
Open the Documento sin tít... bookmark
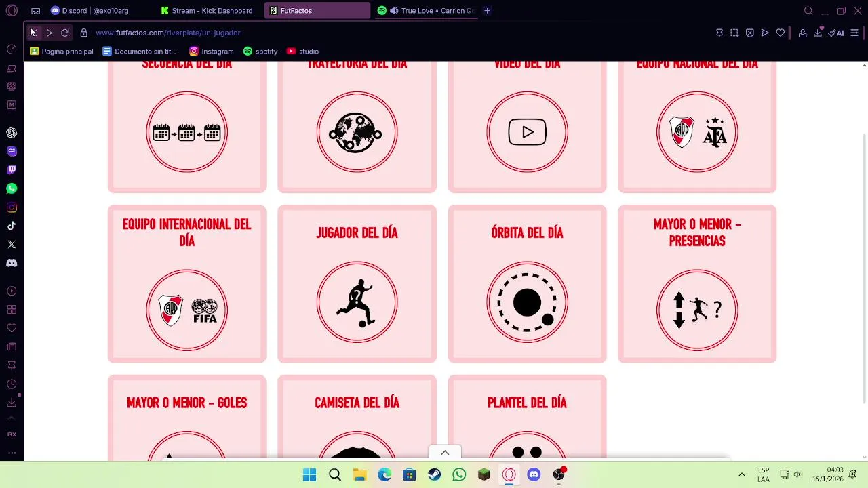click(140, 52)
